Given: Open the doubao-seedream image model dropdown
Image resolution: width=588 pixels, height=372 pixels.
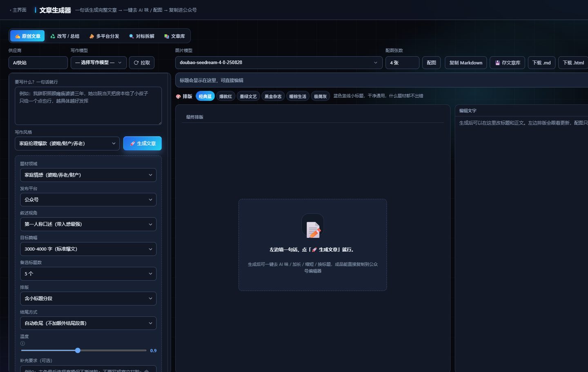Looking at the screenshot, I should (x=279, y=63).
